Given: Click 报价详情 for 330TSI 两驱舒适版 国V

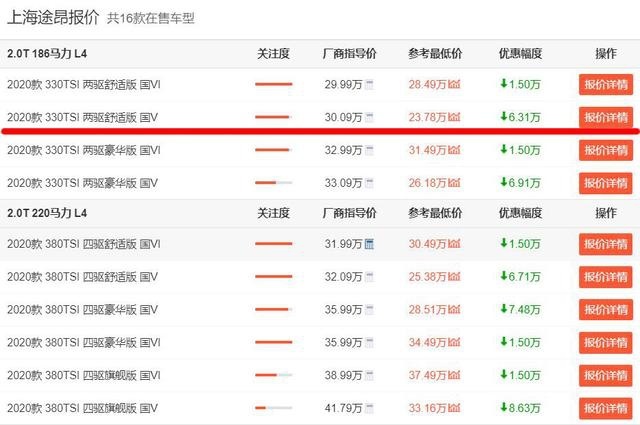Looking at the screenshot, I should click(606, 117).
